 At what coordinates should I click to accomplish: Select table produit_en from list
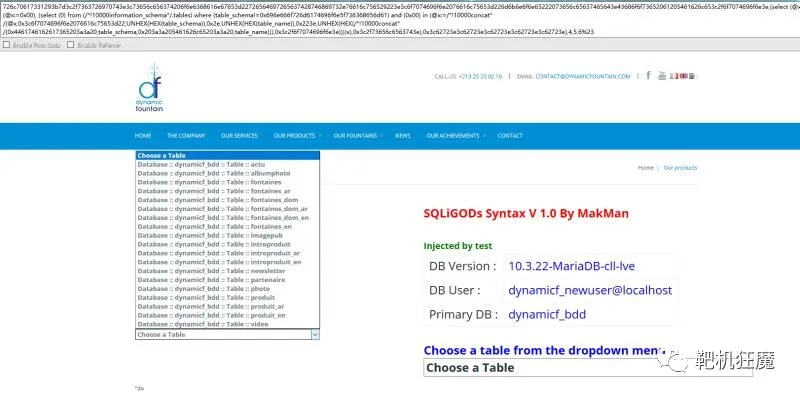click(228, 315)
